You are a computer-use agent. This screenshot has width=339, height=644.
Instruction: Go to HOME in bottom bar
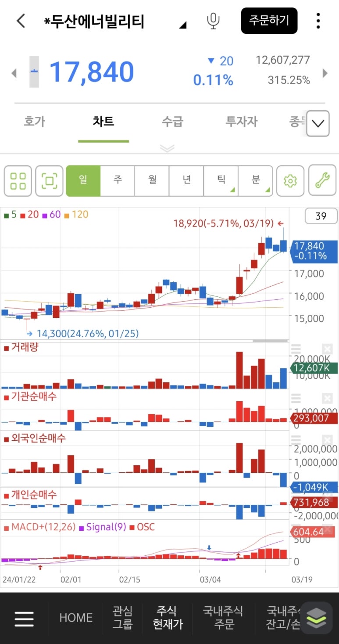point(76,618)
